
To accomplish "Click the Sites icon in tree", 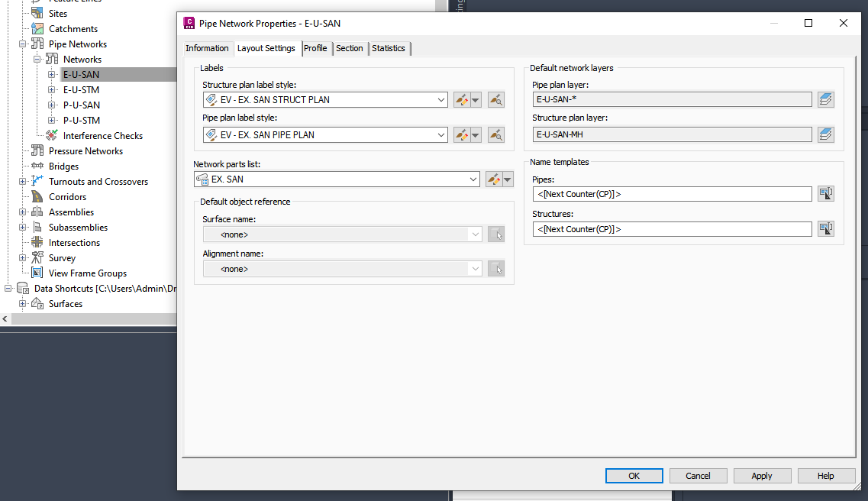I will pos(37,13).
